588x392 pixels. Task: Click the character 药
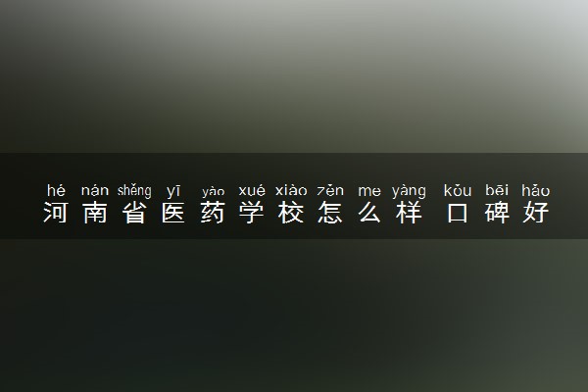pyautogui.click(x=213, y=213)
